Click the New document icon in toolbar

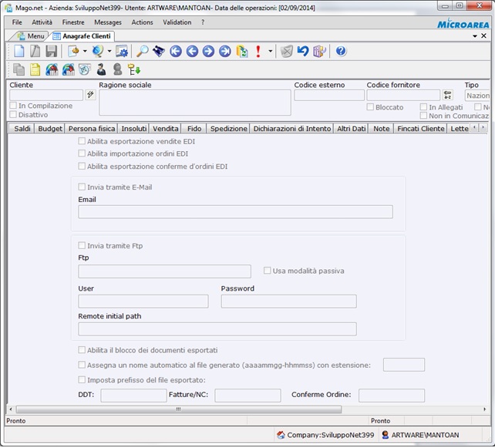(x=19, y=52)
